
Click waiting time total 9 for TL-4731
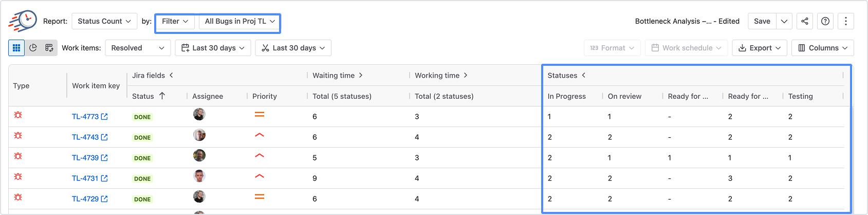coord(315,178)
